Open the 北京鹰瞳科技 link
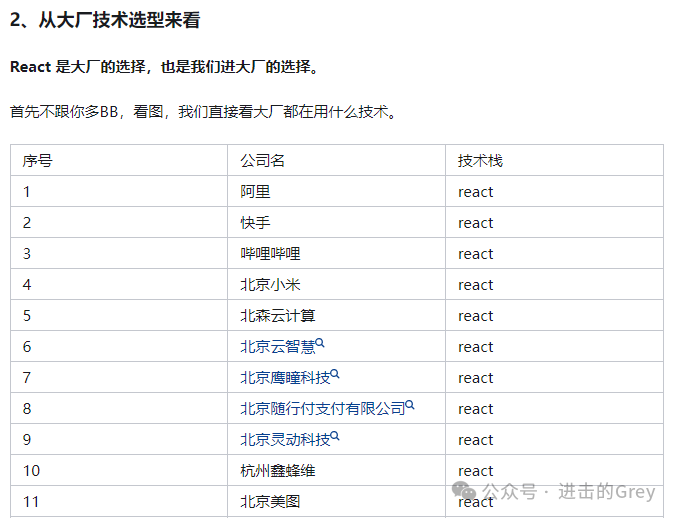The image size is (675, 518). click(x=285, y=378)
